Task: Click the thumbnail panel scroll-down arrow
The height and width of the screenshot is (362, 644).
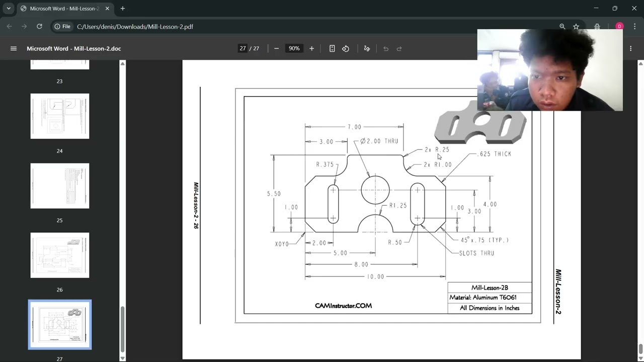Action: coord(122,358)
